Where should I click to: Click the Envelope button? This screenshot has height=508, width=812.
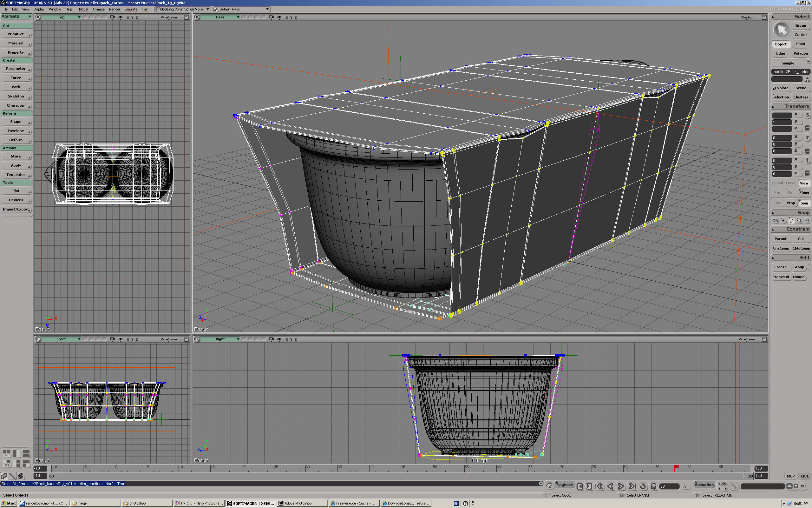(x=16, y=131)
